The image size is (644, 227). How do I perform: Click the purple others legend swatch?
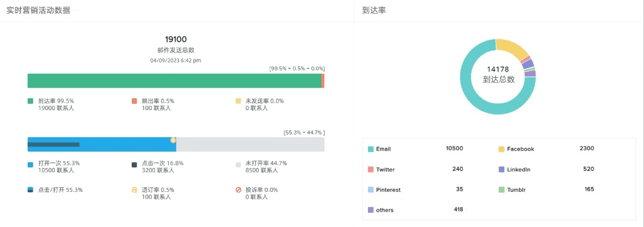click(x=371, y=210)
